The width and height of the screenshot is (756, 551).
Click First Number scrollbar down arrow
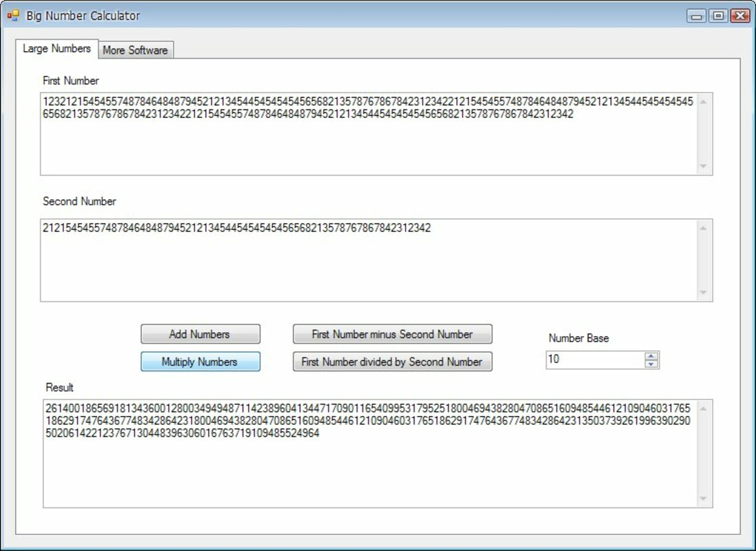pos(704,166)
